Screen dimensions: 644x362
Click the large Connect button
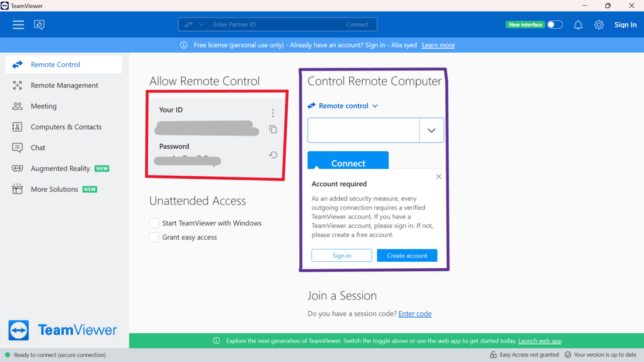pos(348,161)
